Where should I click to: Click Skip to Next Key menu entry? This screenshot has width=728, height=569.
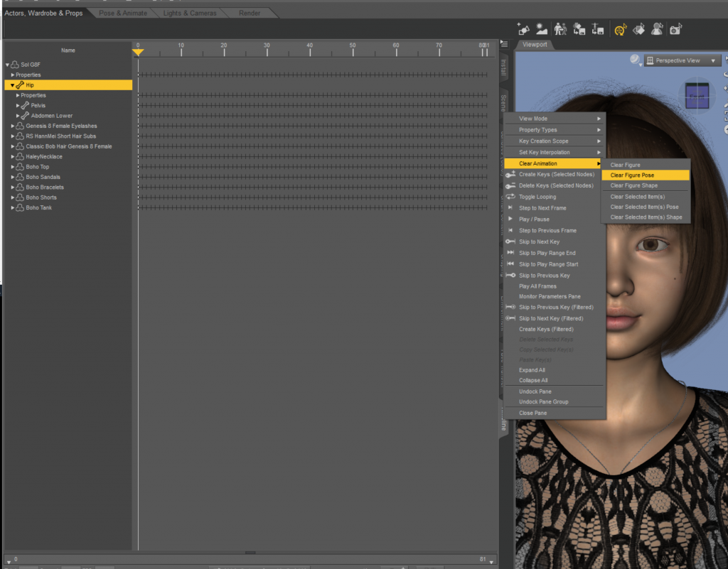[x=539, y=242]
